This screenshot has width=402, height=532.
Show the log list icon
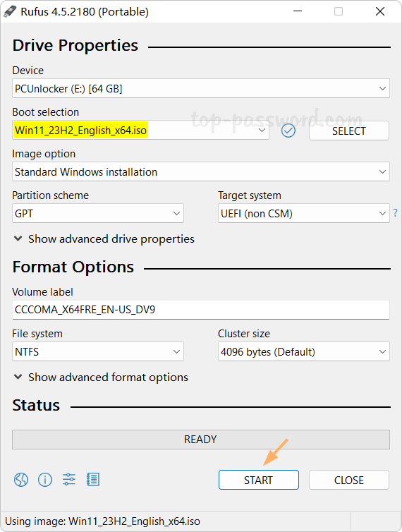click(93, 479)
